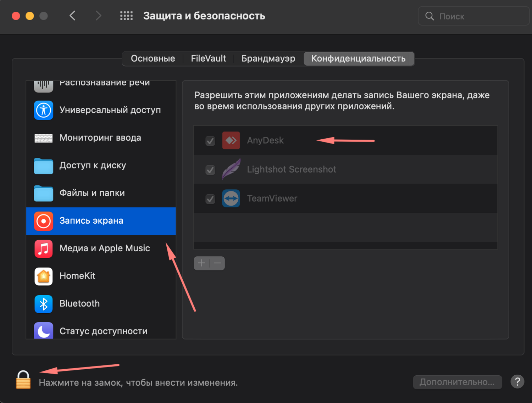This screenshot has width=532, height=403.
Task: Switch to the Основные tab
Action: (x=153, y=58)
